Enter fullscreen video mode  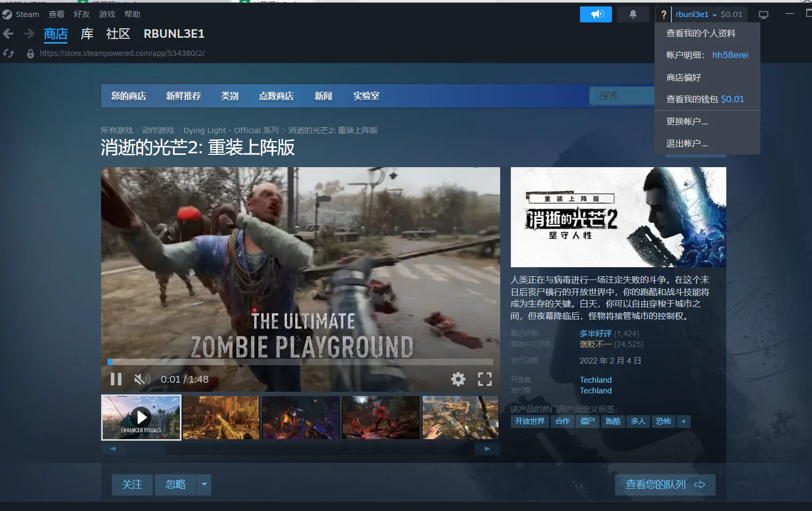pos(484,379)
